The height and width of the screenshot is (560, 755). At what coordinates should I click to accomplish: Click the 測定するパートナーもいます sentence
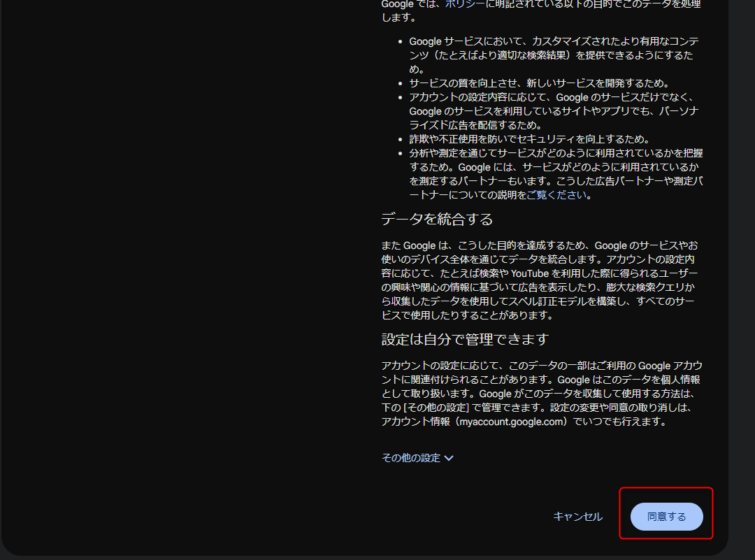(481, 181)
